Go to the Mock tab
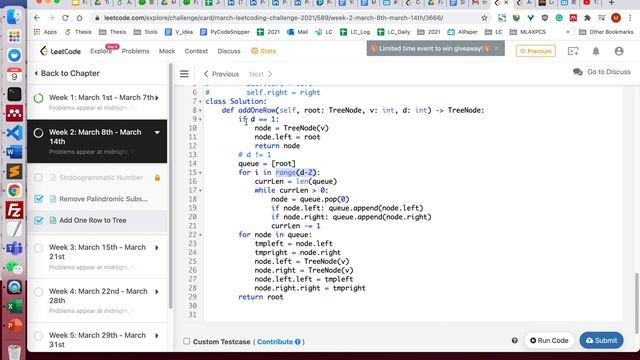The image size is (640, 360). [x=167, y=51]
